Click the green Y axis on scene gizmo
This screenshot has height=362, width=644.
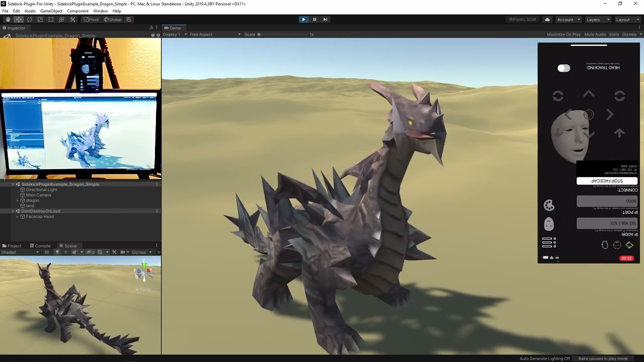[x=144, y=265]
